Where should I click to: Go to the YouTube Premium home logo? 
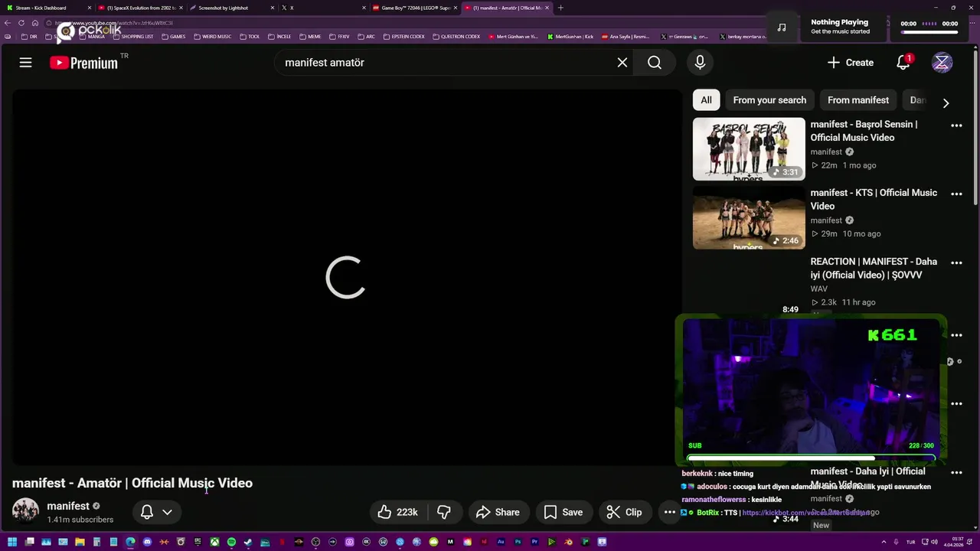(84, 63)
